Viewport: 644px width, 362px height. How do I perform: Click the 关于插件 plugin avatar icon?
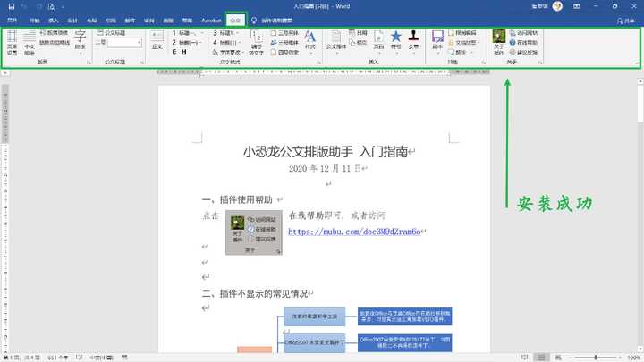pyautogui.click(x=498, y=42)
